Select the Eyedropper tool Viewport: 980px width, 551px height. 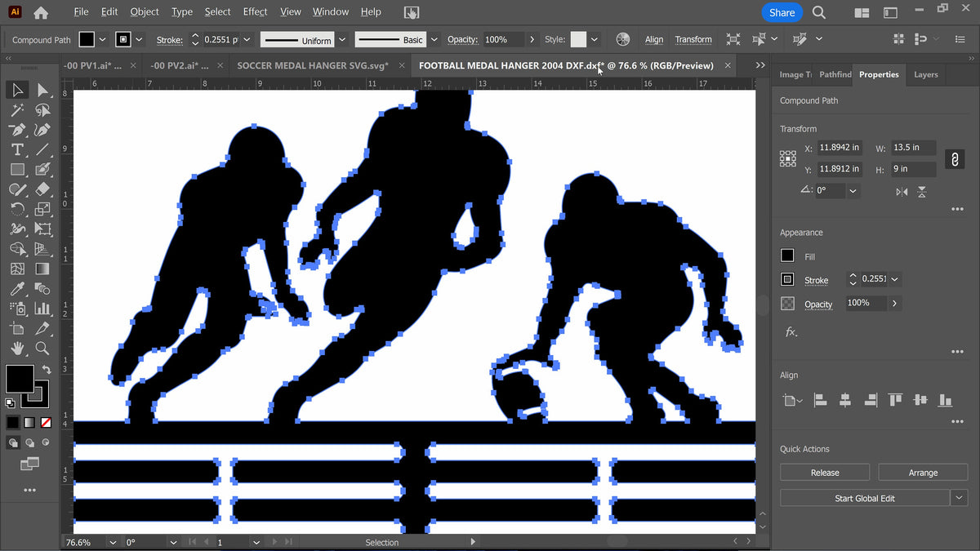pyautogui.click(x=17, y=289)
